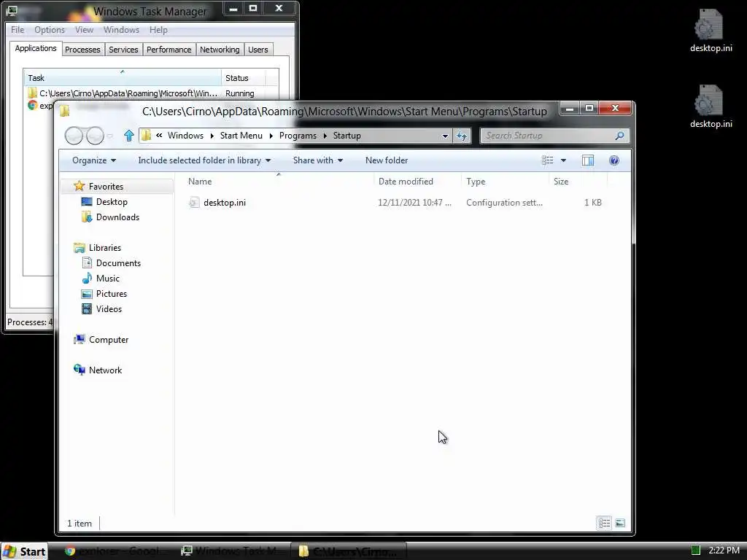Viewport: 747px width, 560px height.
Task: Click the Running status of the folder task
Action: (x=239, y=93)
